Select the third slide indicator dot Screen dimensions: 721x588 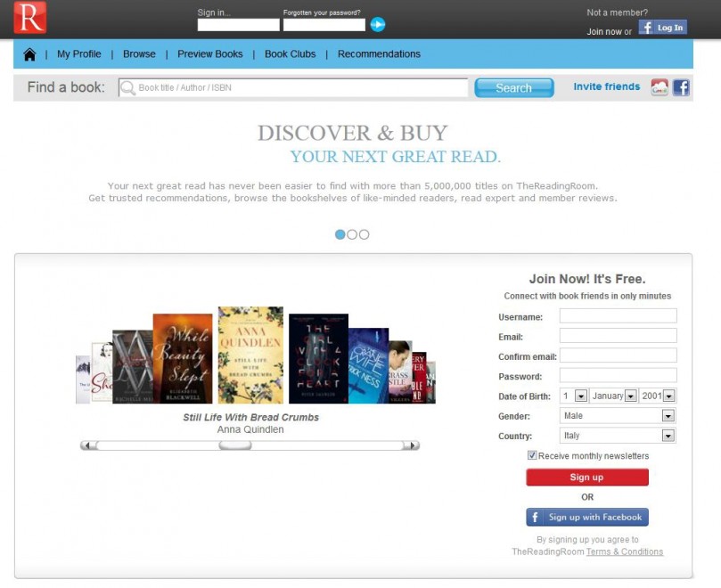[x=365, y=234]
